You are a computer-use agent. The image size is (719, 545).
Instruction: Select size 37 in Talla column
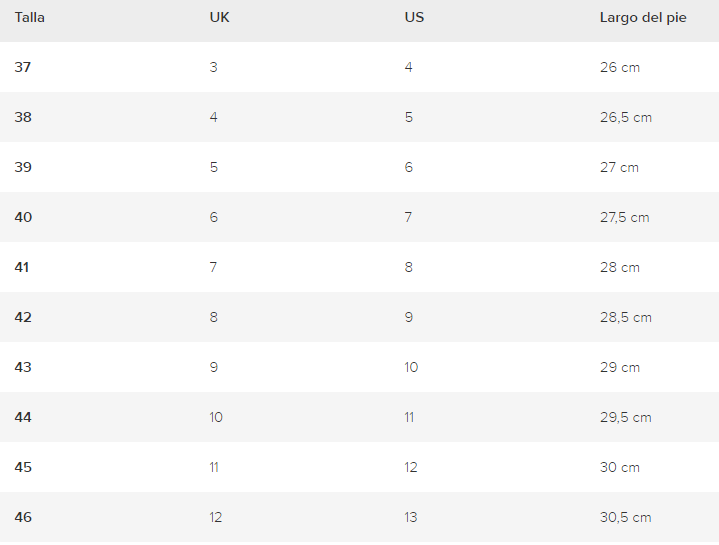pos(23,67)
